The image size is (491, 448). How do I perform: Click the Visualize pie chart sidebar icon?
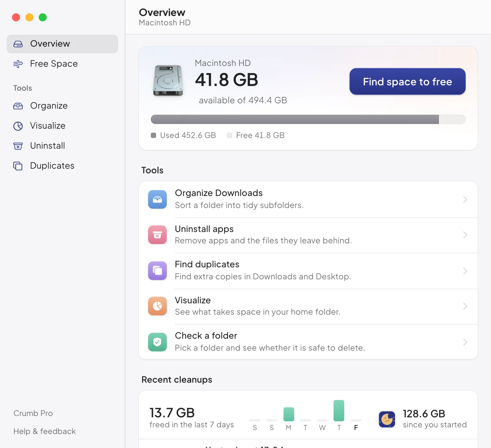tap(18, 126)
